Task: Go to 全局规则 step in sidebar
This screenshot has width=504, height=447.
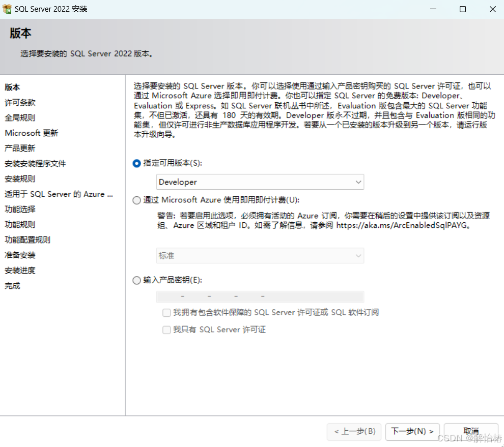Action: pyautogui.click(x=20, y=118)
